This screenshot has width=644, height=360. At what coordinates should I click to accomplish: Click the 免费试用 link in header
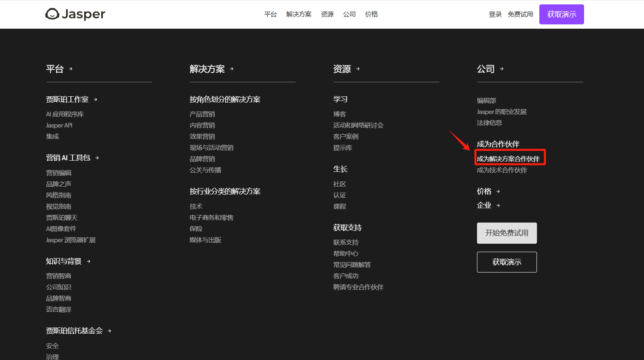pos(521,14)
